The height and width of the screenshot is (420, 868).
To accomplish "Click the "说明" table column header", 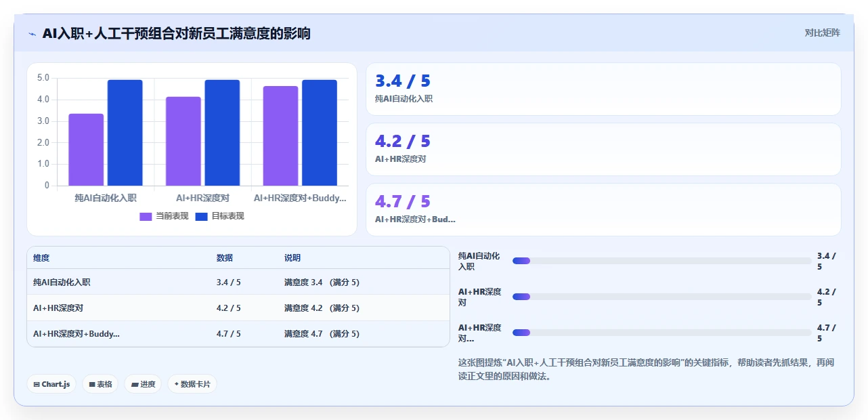I will (x=292, y=258).
